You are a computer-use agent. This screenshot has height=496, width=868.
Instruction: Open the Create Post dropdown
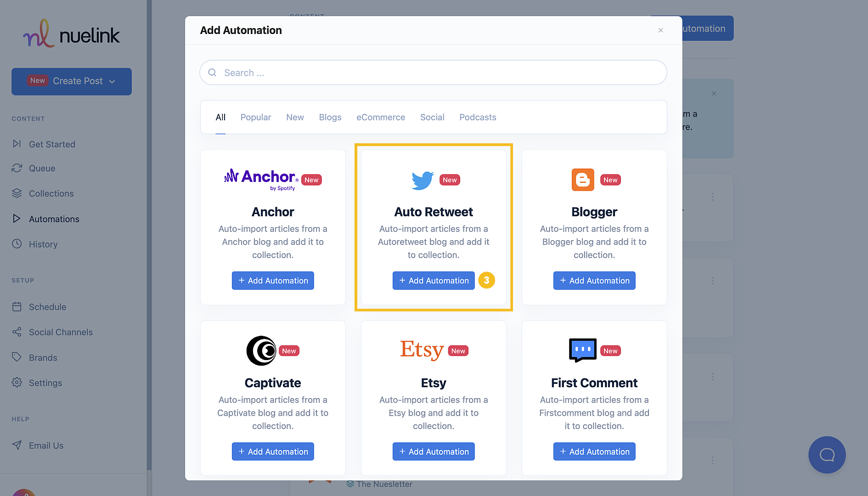pos(72,81)
